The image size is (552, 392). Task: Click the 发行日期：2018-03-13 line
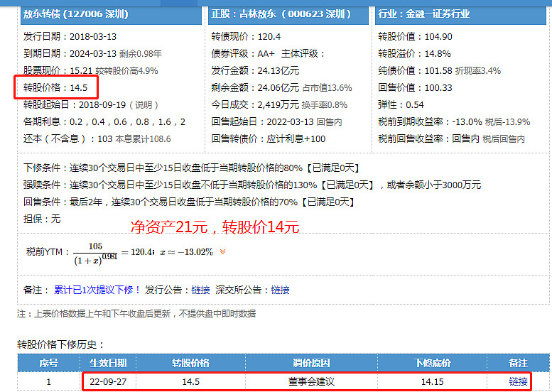point(70,37)
